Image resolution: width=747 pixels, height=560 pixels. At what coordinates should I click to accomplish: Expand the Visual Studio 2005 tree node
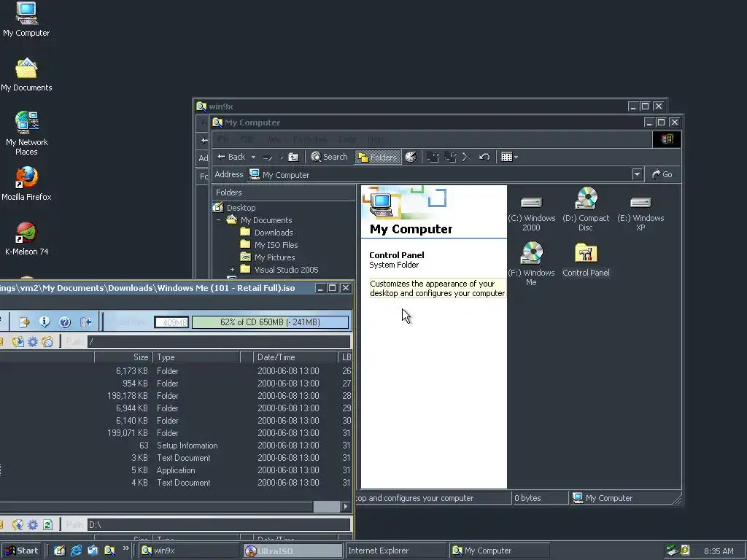[233, 270]
